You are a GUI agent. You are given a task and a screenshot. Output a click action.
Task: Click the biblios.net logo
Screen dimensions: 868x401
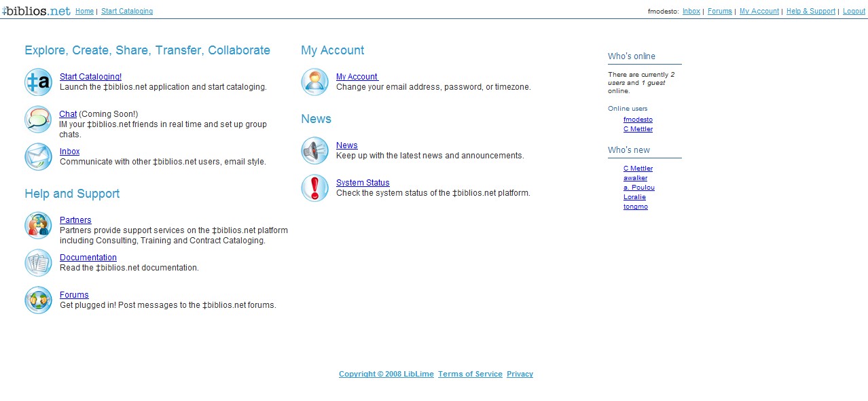tap(36, 11)
